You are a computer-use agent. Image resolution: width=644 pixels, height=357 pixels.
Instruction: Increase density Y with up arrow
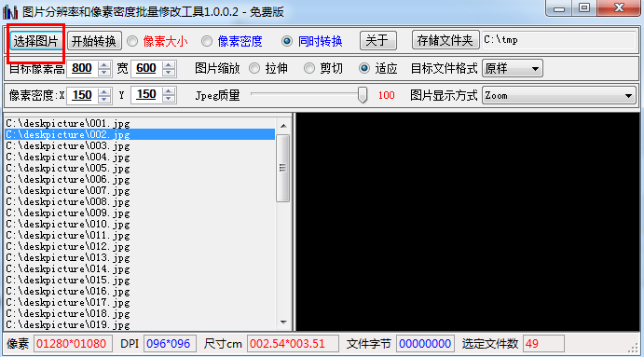(169, 91)
